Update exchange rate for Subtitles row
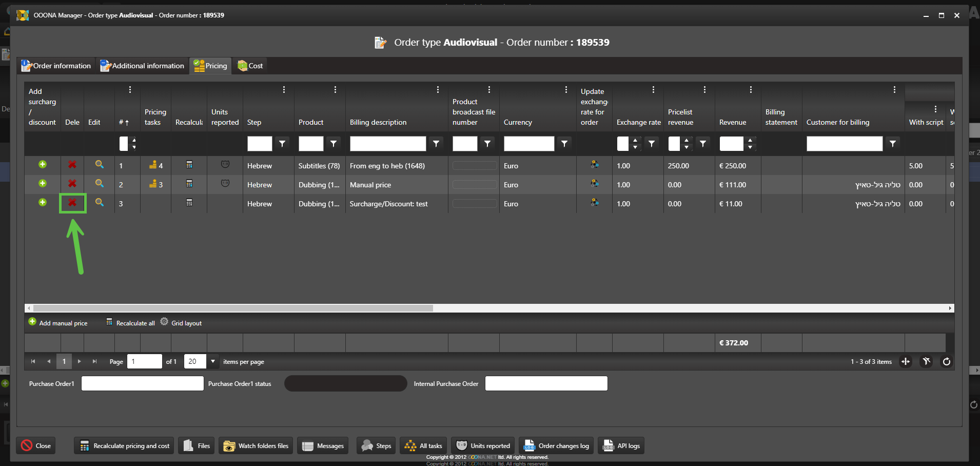The width and height of the screenshot is (980, 466). click(594, 165)
